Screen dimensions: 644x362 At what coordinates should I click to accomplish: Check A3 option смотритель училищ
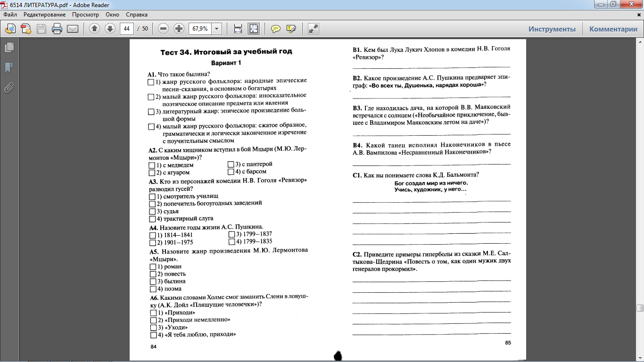(152, 197)
